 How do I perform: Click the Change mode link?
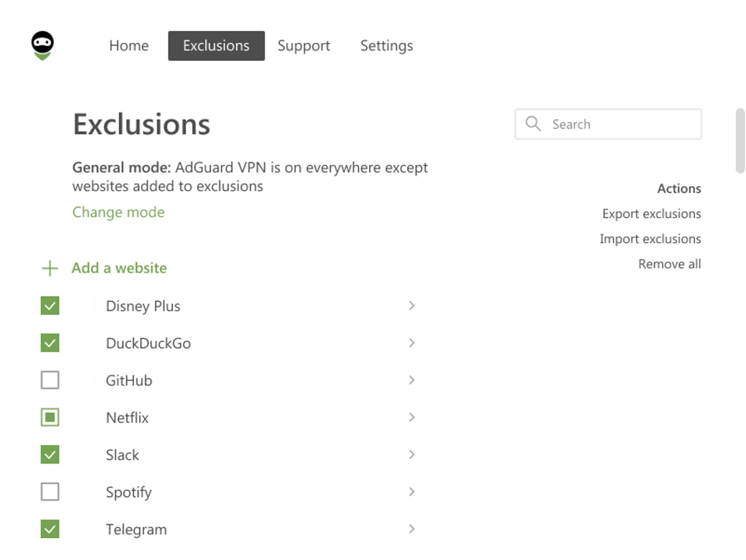point(119,212)
